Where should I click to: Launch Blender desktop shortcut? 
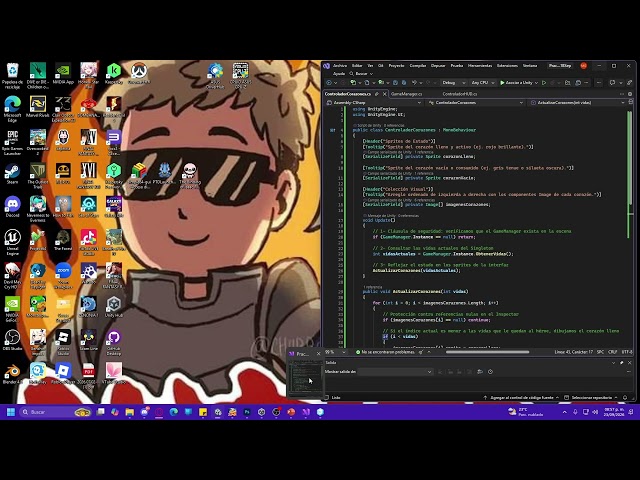tap(12, 374)
